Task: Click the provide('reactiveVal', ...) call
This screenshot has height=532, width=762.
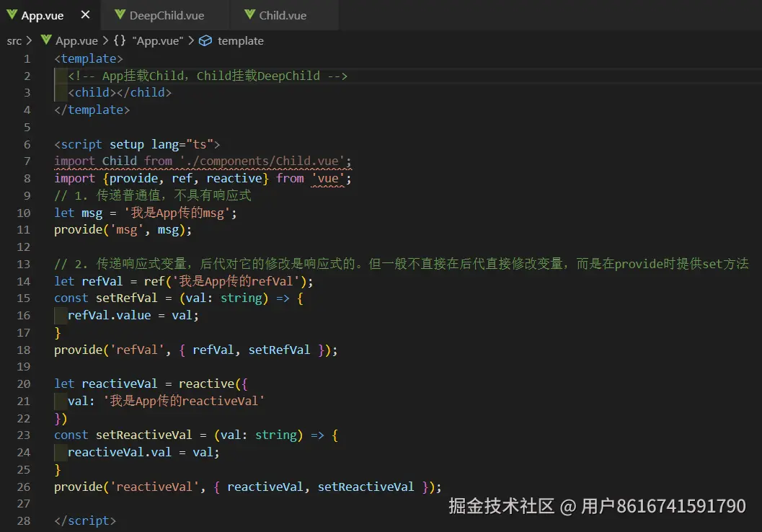Action: 248,487
